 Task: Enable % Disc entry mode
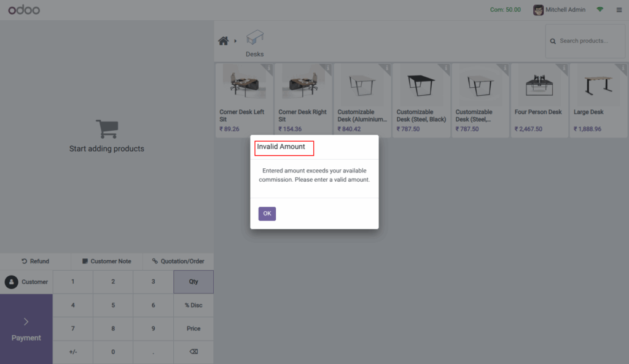coord(193,305)
